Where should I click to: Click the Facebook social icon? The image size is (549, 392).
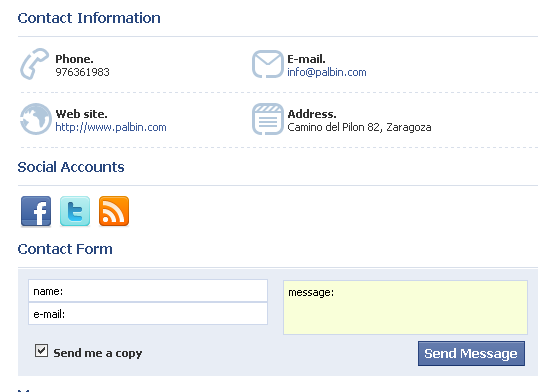(36, 211)
